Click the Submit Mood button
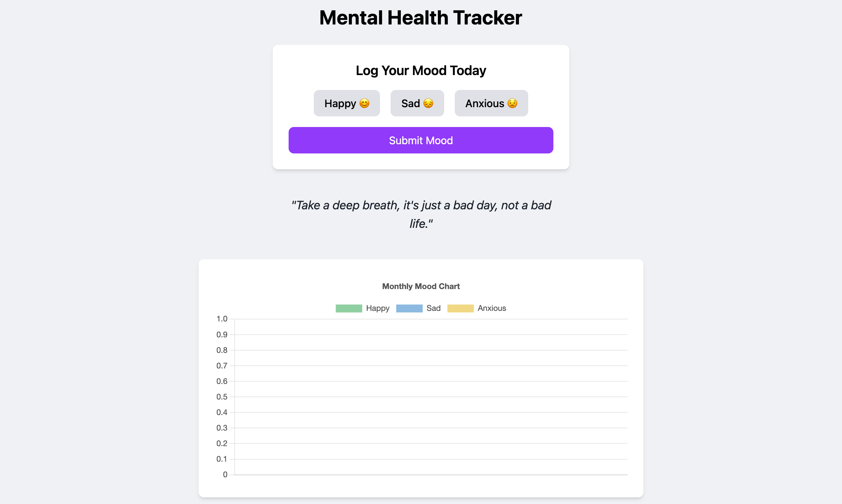This screenshot has width=842, height=504. (x=421, y=140)
